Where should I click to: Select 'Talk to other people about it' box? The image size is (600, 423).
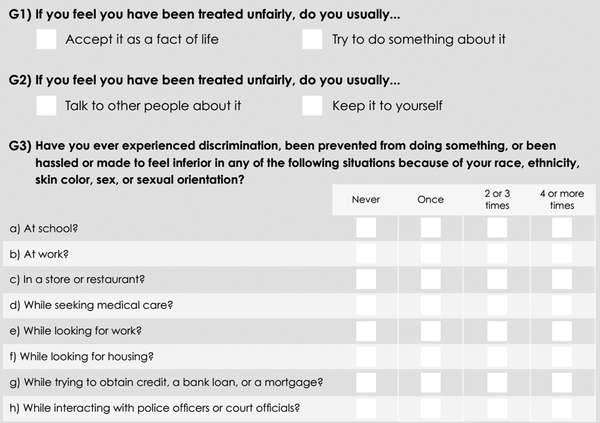(46, 106)
